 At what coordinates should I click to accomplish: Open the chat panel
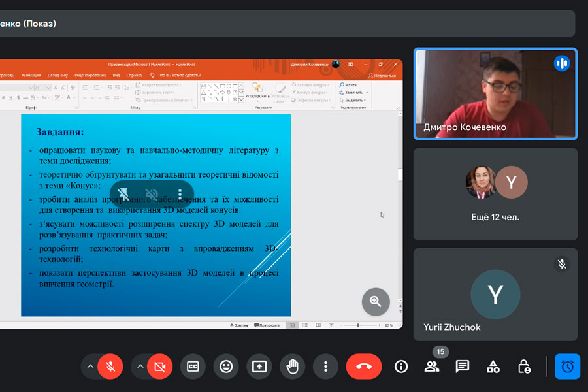point(463,367)
